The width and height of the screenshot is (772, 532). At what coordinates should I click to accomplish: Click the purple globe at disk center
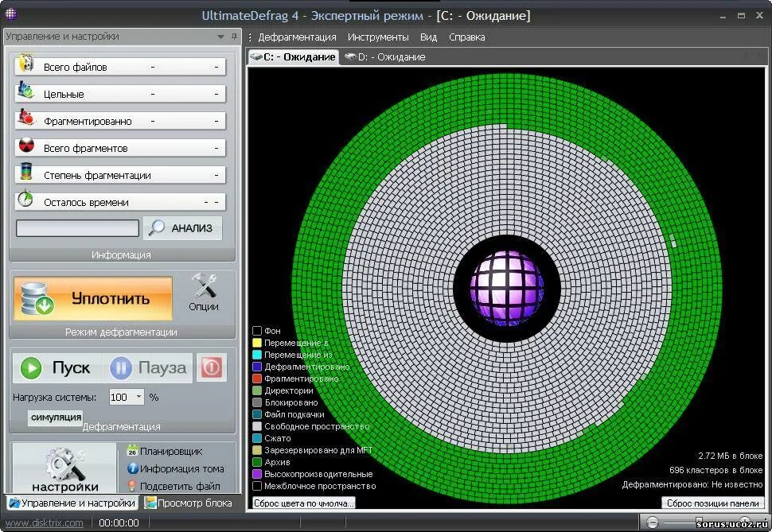[507, 288]
